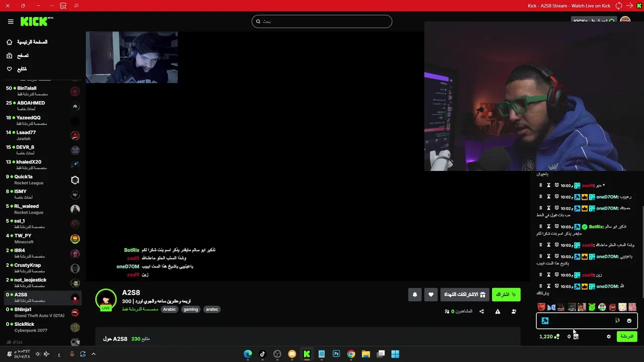The width and height of the screenshot is (644, 362).
Task: Open ssl_1 channel in sidebar
Action: (42, 224)
